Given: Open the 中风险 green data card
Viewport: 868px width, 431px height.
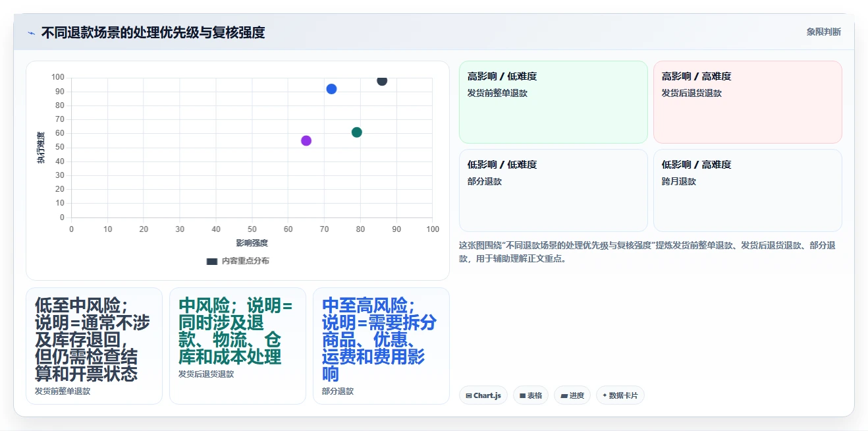Looking at the screenshot, I should tap(238, 346).
